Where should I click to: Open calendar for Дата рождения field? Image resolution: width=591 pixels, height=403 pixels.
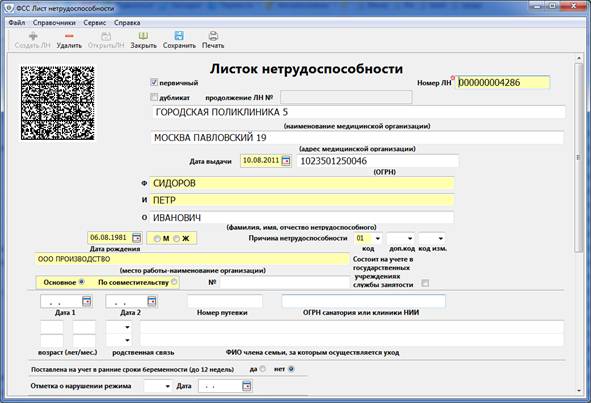pyautogui.click(x=136, y=238)
